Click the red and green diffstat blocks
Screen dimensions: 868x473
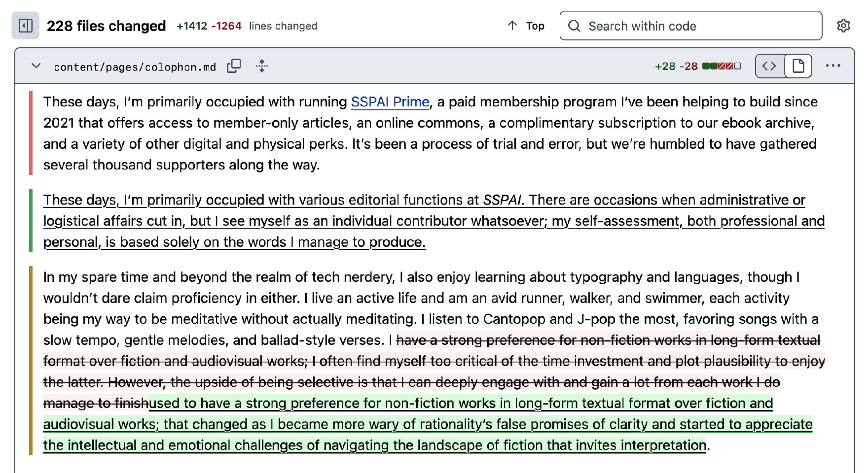722,66
